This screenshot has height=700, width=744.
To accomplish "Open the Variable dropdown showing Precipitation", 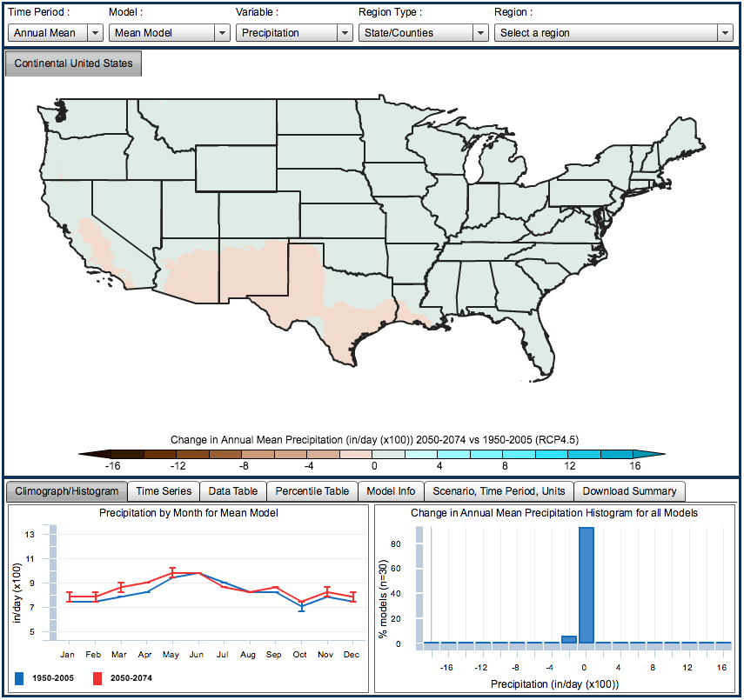I will point(293,33).
